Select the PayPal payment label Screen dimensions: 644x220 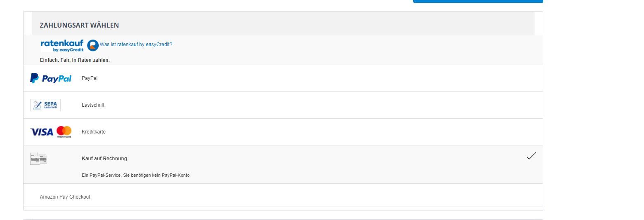coord(90,78)
